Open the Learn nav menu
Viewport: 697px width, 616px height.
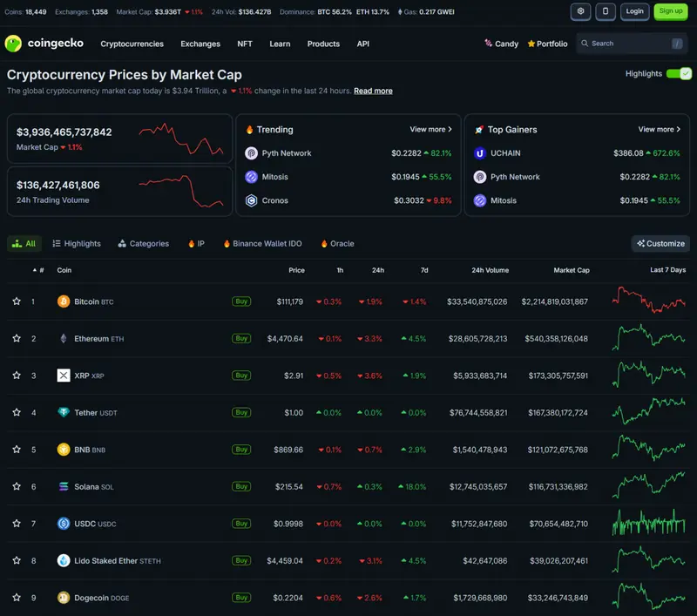tap(280, 44)
